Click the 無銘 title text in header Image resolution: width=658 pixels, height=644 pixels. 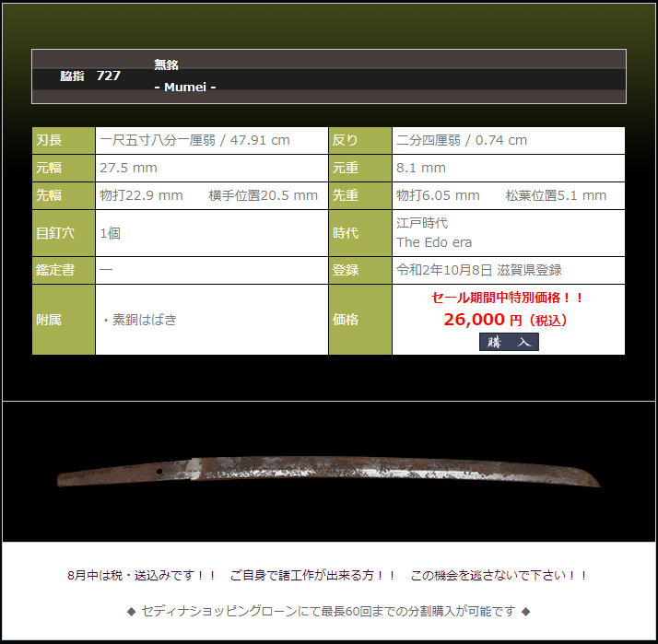click(166, 64)
